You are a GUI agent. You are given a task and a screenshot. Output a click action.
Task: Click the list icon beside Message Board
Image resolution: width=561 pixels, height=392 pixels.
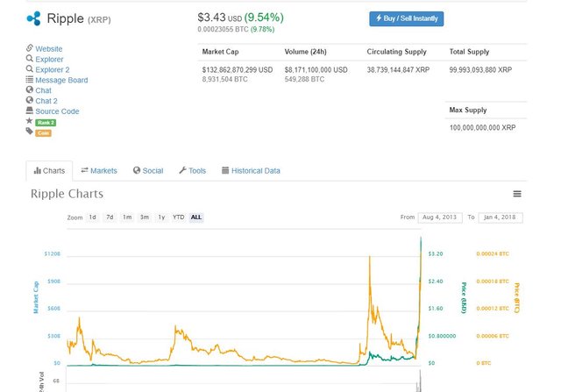coord(30,81)
